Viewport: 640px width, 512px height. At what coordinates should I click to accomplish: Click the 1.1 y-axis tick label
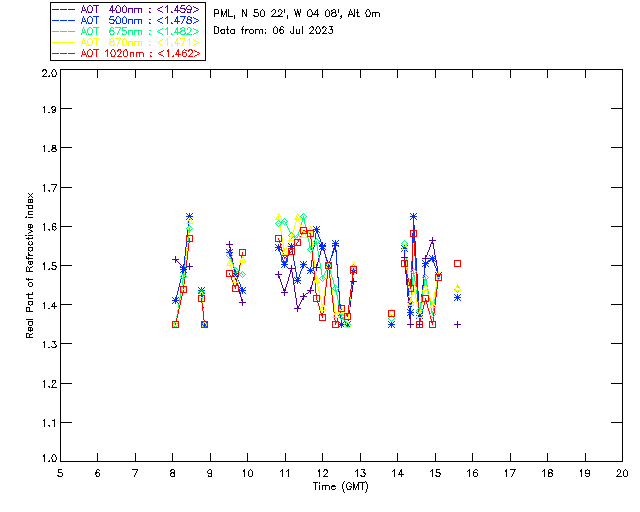click(x=49, y=423)
